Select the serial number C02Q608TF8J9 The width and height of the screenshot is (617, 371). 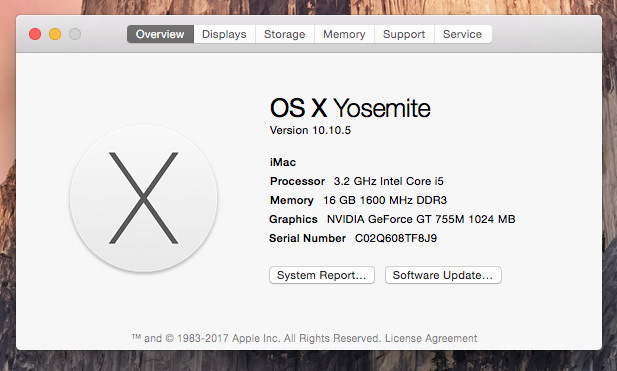click(x=396, y=238)
